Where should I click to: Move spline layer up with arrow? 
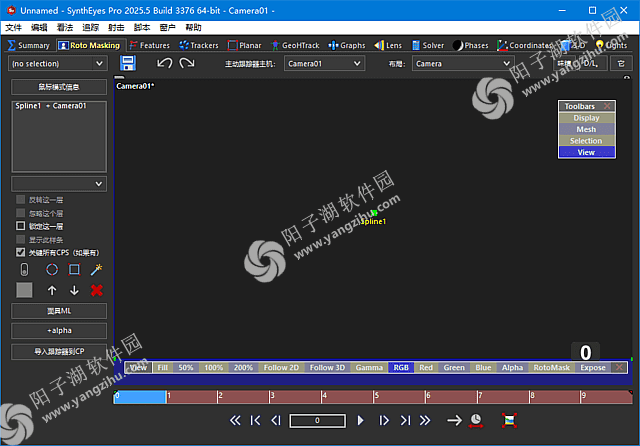coord(52,291)
